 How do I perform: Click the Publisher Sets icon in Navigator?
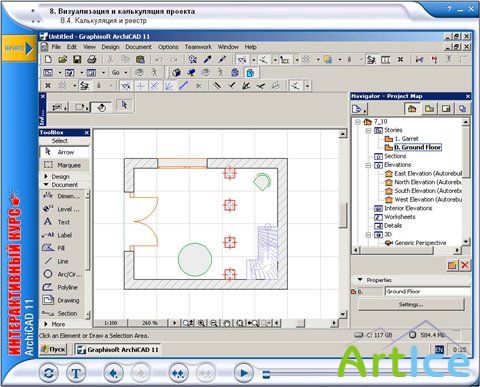[x=462, y=109]
